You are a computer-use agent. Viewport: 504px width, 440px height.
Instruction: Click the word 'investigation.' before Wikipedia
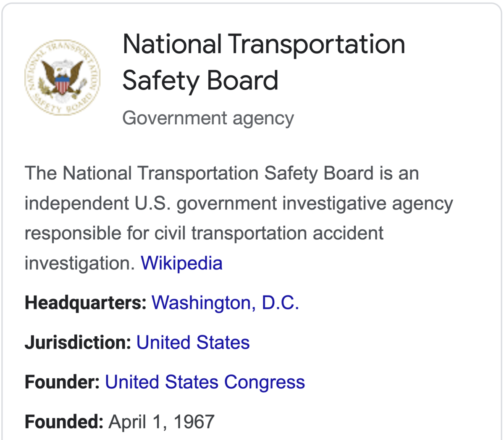coord(80,264)
